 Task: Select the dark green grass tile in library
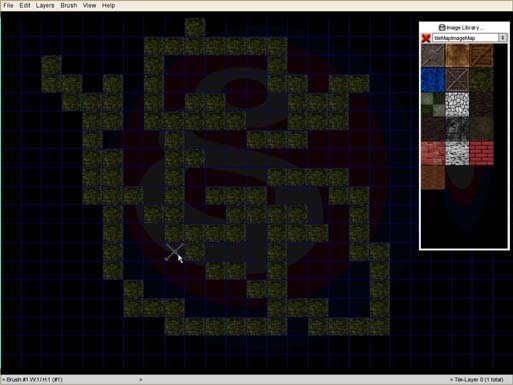pyautogui.click(x=481, y=80)
